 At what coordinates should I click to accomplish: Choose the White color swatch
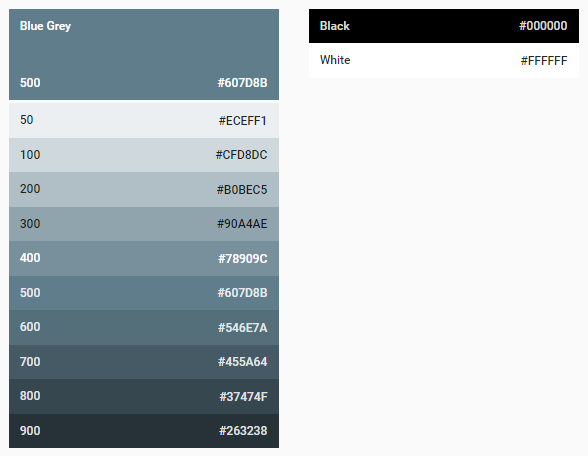pyautogui.click(x=444, y=60)
